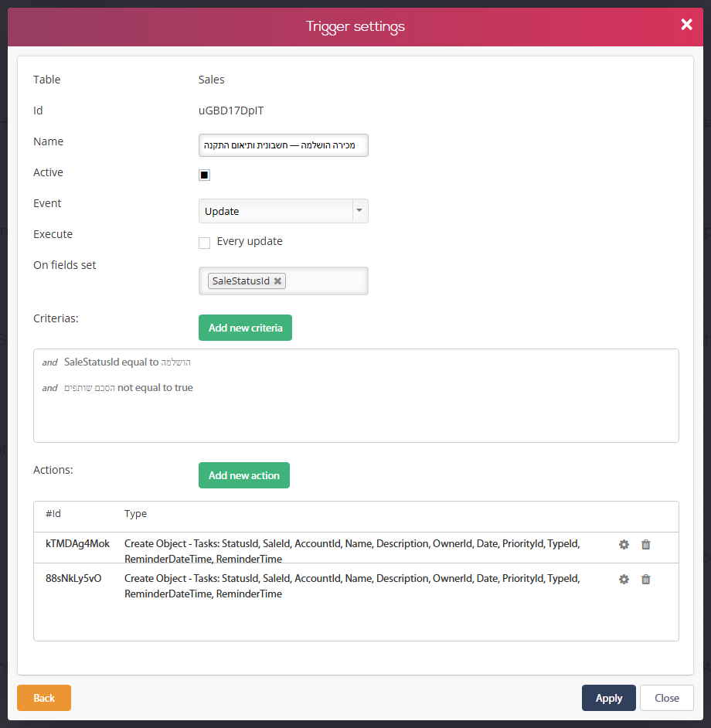Open settings gear for action 88sNkLy5vO
The width and height of the screenshot is (711, 728).
pos(624,579)
